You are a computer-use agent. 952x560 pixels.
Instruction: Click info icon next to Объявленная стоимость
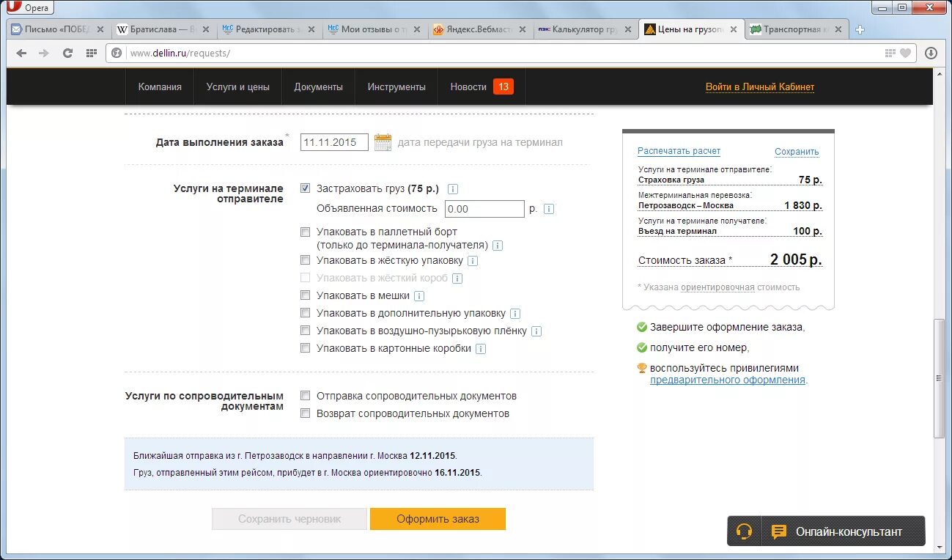pos(549,209)
